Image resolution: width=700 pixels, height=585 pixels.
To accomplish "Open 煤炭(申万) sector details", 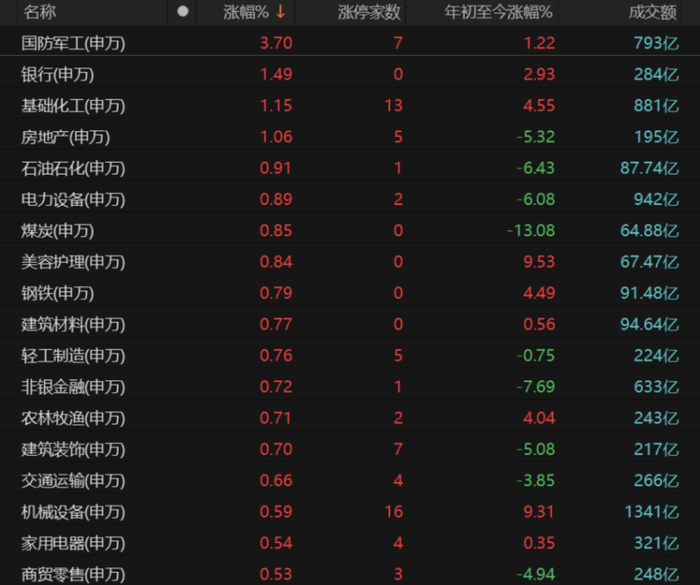I will click(x=350, y=230).
